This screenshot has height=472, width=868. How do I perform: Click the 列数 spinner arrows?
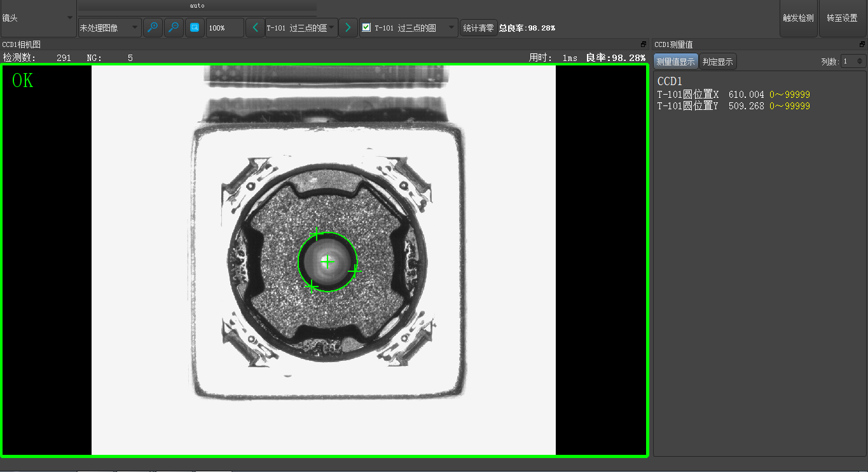click(x=860, y=62)
